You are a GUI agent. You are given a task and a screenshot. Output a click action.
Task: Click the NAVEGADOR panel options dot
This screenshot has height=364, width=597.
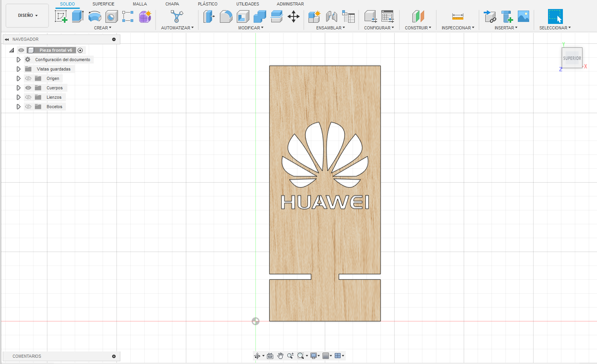[114, 39]
